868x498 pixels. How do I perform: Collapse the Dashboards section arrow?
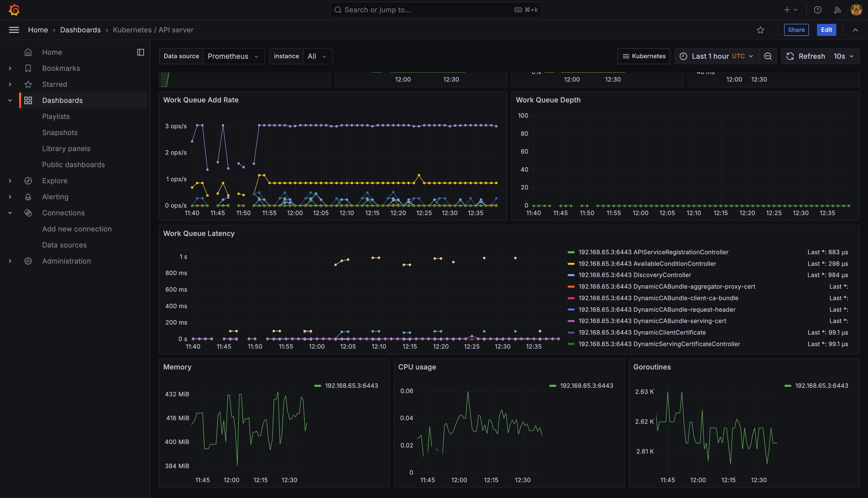tap(10, 100)
